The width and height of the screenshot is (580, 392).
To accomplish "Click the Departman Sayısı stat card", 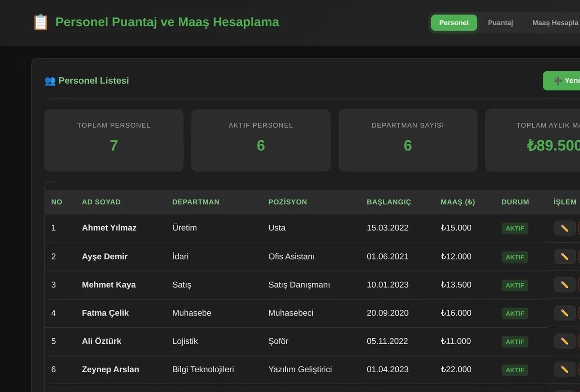I will coord(408,140).
